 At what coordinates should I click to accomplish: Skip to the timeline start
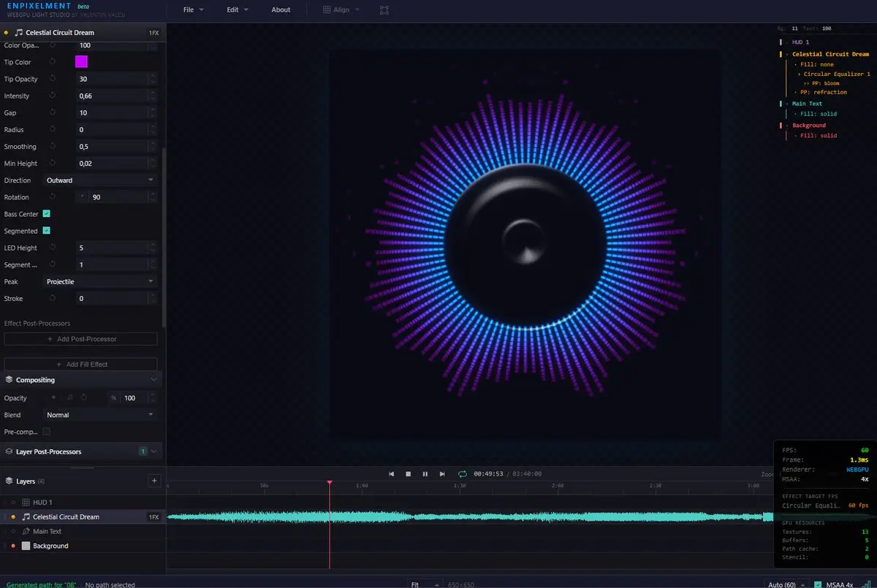pos(391,474)
